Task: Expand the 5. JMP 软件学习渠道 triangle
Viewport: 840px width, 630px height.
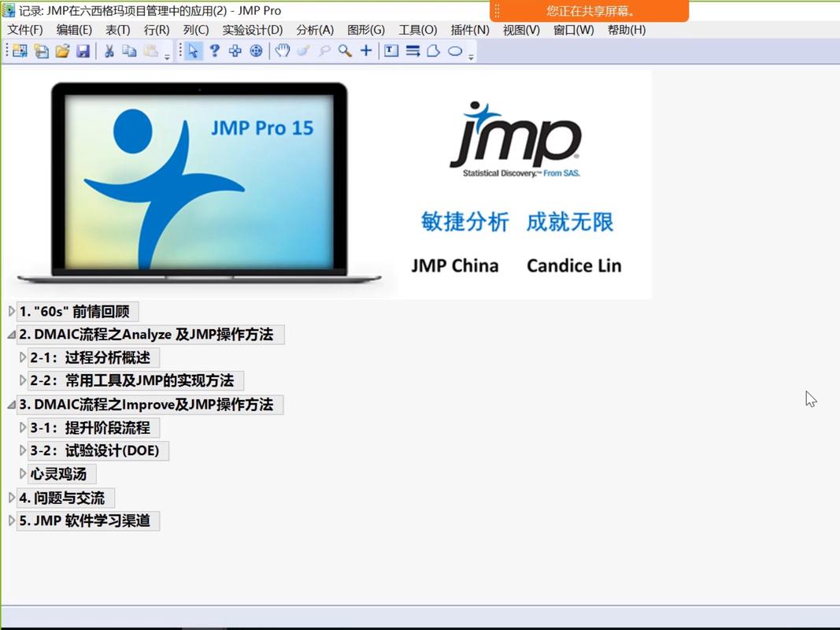Action: [11, 521]
